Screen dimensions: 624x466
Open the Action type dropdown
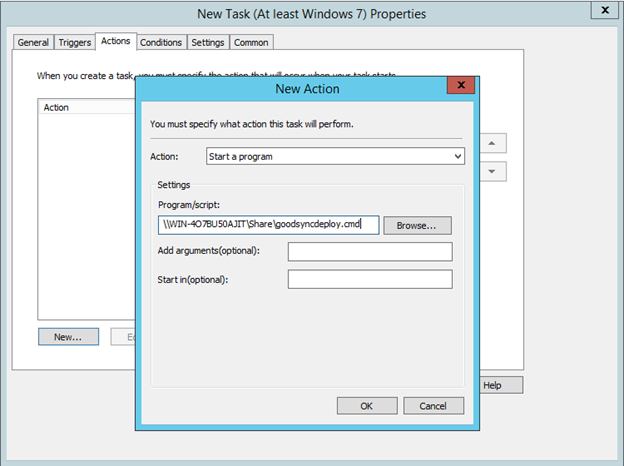[x=335, y=156]
